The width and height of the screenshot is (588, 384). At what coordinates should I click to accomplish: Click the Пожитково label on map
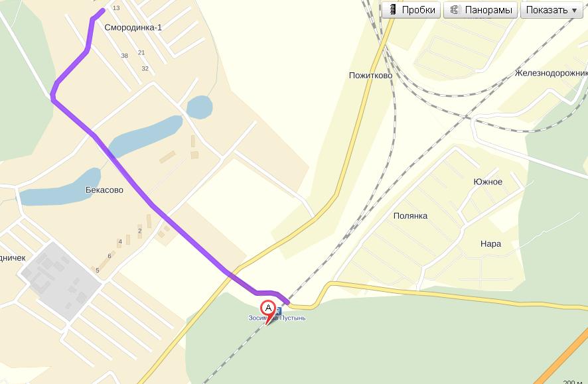click(x=370, y=76)
